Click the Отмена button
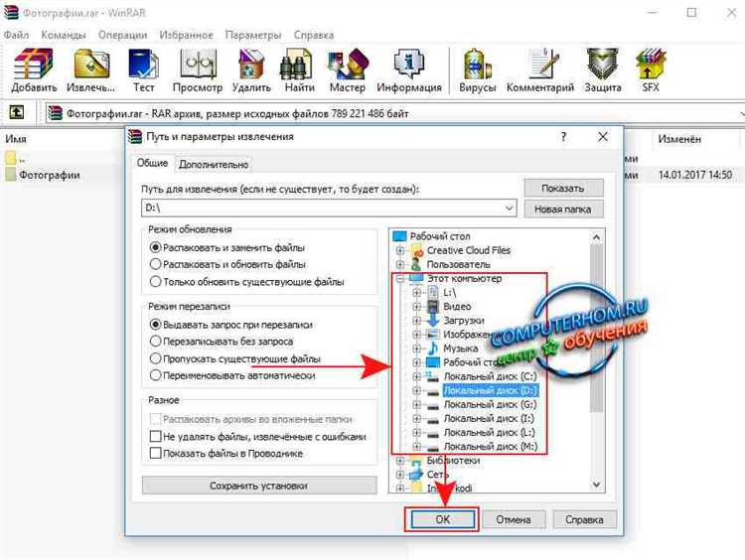Screen dimensions: 745x560 [x=514, y=519]
